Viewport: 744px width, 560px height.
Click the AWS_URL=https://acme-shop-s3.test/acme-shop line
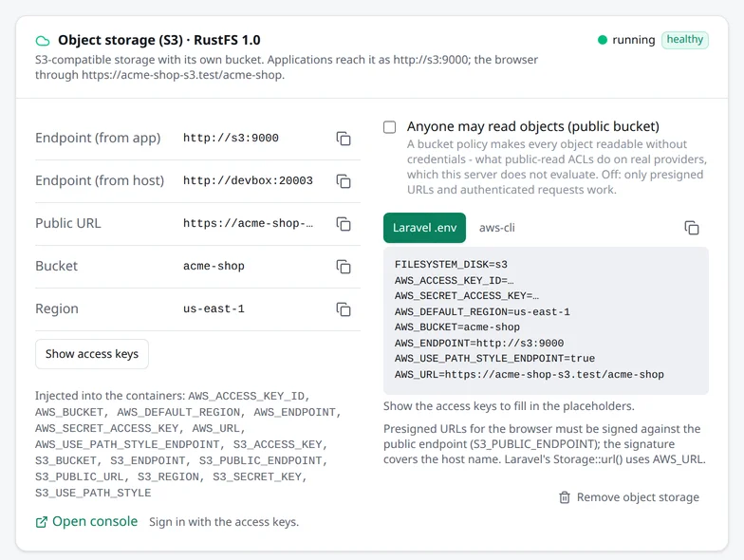[x=530, y=374]
